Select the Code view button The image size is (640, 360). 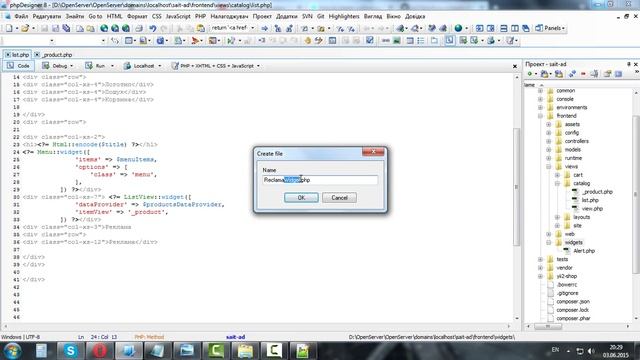pyautogui.click(x=18, y=66)
